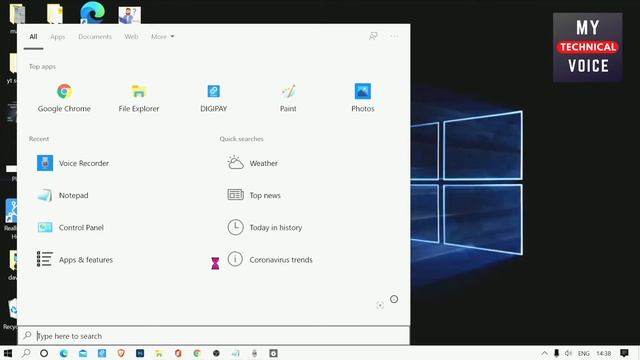Run Coronavirus trends quick search
This screenshot has width=640, height=360.
[270, 260]
